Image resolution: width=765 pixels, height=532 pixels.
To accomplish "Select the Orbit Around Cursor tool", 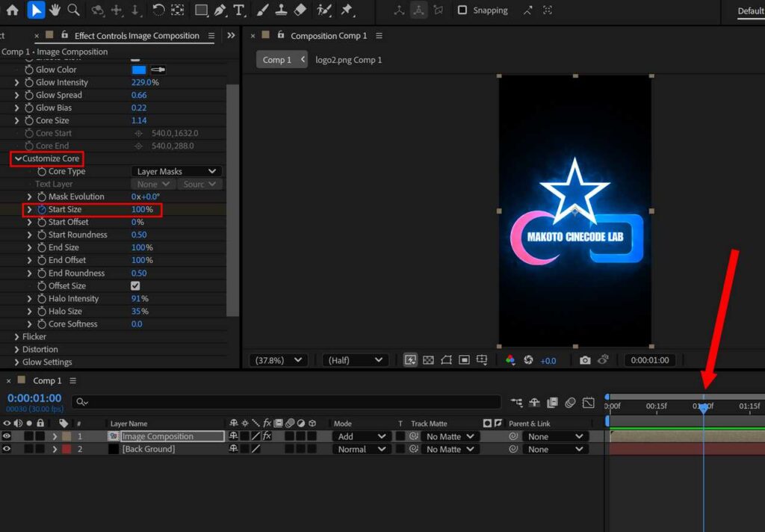I will (98, 10).
